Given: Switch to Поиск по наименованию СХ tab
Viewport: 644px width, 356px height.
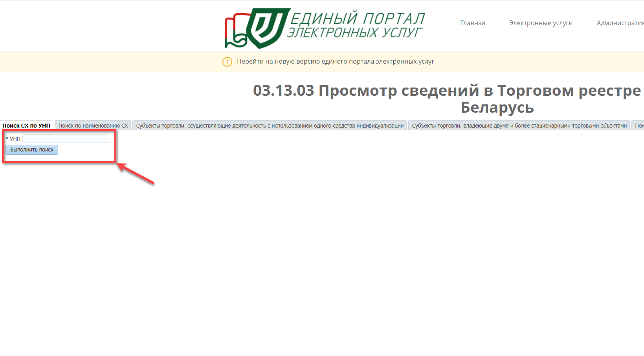Looking at the screenshot, I should tap(93, 126).
